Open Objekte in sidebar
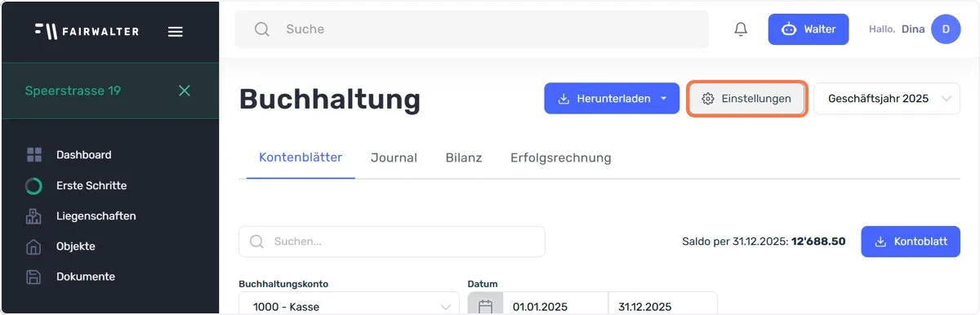The height and width of the screenshot is (315, 980). (75, 246)
